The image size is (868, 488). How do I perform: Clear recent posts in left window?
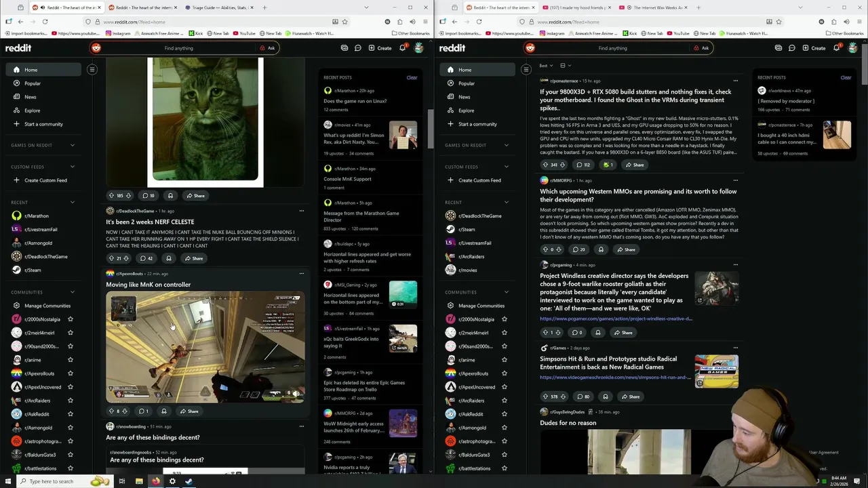412,77
